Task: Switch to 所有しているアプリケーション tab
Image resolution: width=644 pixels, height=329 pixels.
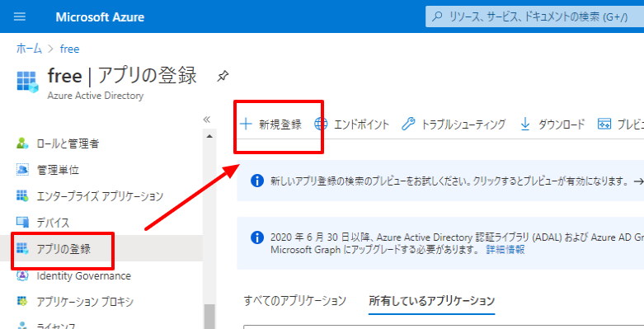Action: [x=431, y=301]
